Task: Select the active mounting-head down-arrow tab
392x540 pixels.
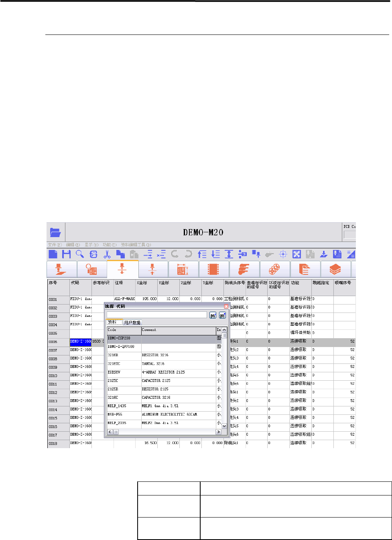Action: pyautogui.click(x=122, y=269)
